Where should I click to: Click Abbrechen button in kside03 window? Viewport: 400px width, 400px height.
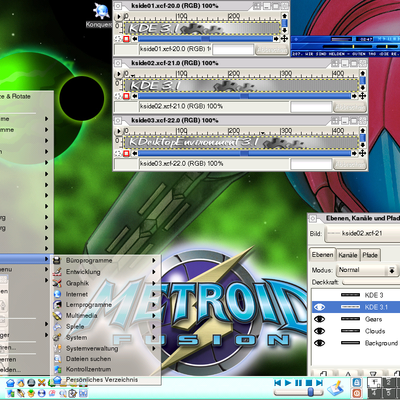click(350, 165)
